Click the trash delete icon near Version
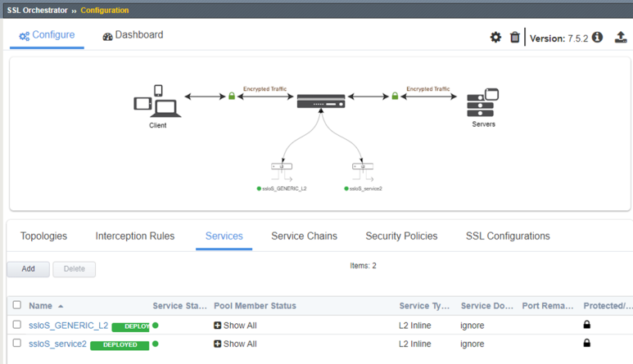 515,38
